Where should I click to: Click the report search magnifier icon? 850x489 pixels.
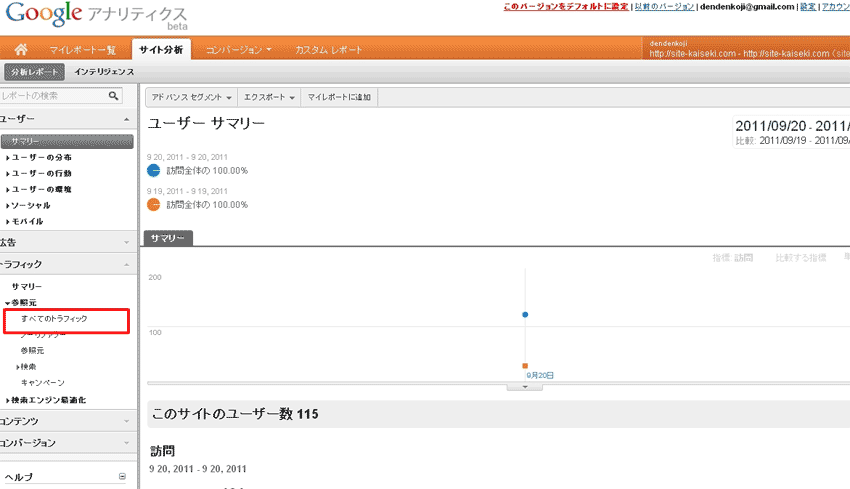[x=113, y=95]
